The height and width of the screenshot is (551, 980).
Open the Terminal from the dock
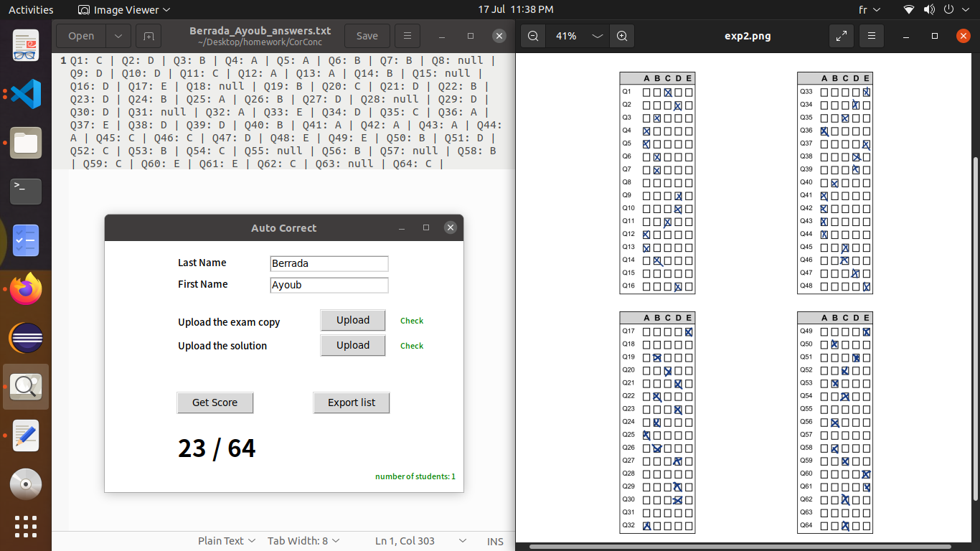[x=26, y=192]
